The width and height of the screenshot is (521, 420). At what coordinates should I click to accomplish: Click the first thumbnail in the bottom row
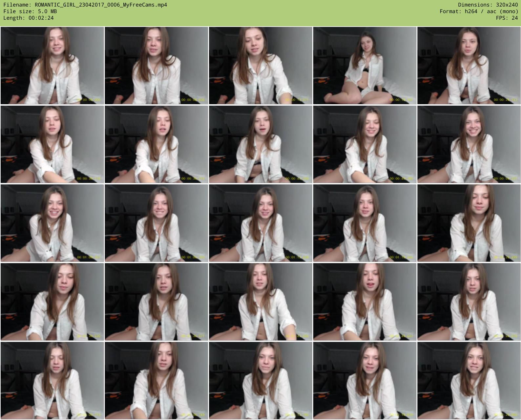tap(52, 381)
